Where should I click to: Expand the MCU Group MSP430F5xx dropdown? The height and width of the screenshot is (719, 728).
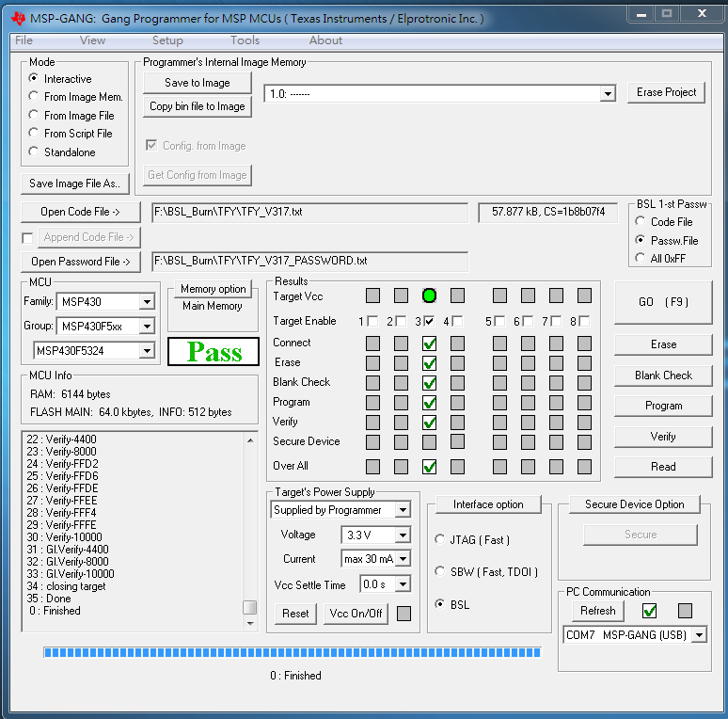pos(147,326)
